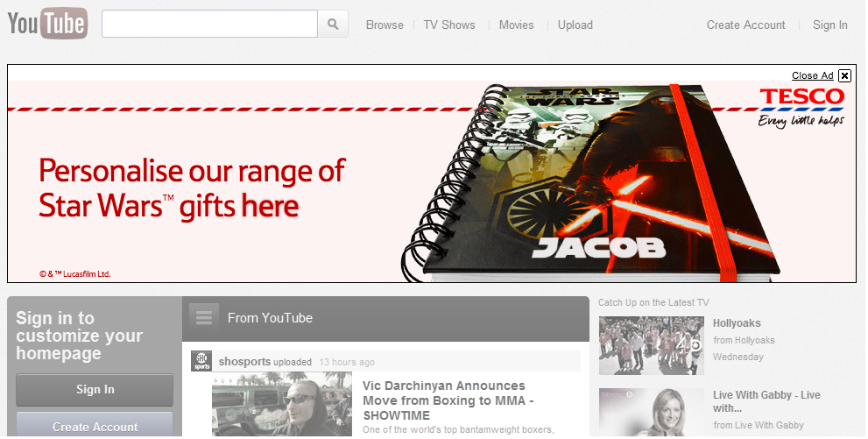Click the Live With Gabby thumbnail
The height and width of the screenshot is (439, 868).
[x=651, y=413]
